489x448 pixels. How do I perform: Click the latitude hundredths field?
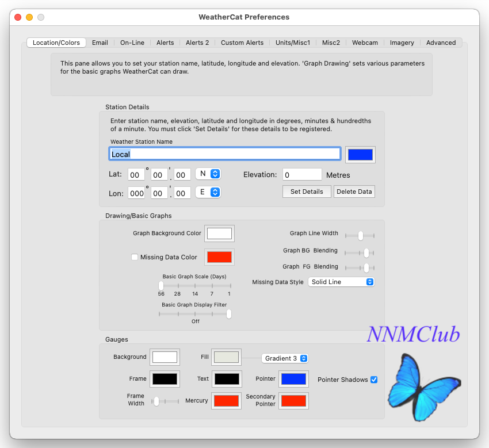coord(182,175)
